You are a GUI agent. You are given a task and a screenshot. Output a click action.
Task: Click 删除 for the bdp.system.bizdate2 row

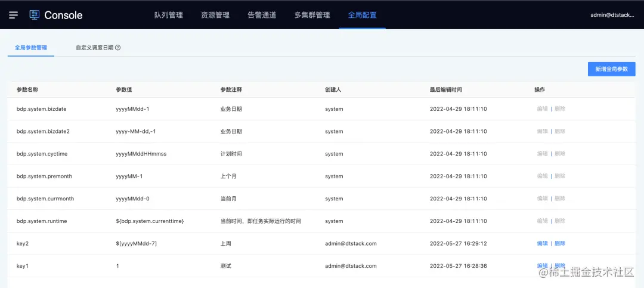(560, 131)
